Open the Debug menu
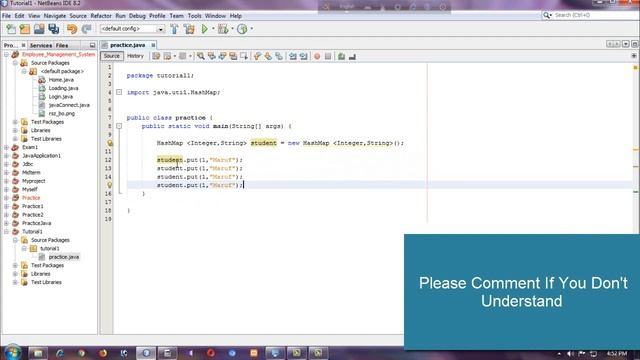The width and height of the screenshot is (640, 360). click(x=137, y=16)
